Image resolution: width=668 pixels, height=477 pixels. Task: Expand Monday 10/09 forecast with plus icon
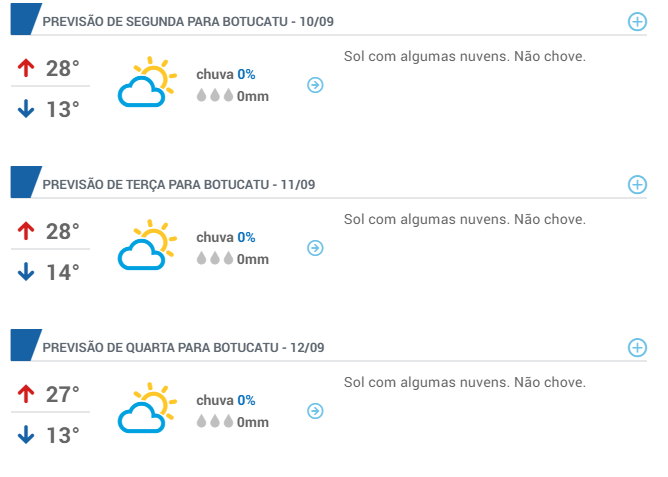click(x=637, y=22)
